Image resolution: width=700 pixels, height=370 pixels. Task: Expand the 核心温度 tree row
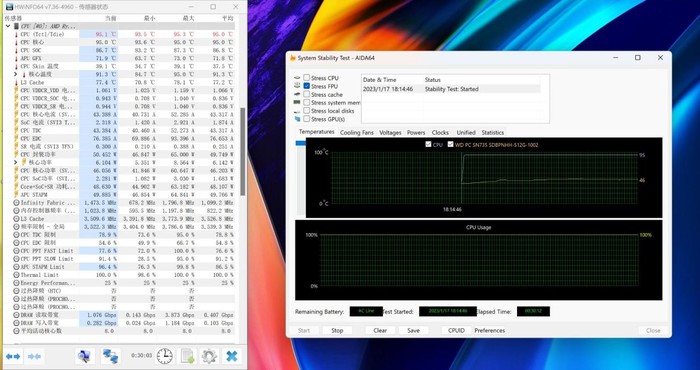(16, 75)
